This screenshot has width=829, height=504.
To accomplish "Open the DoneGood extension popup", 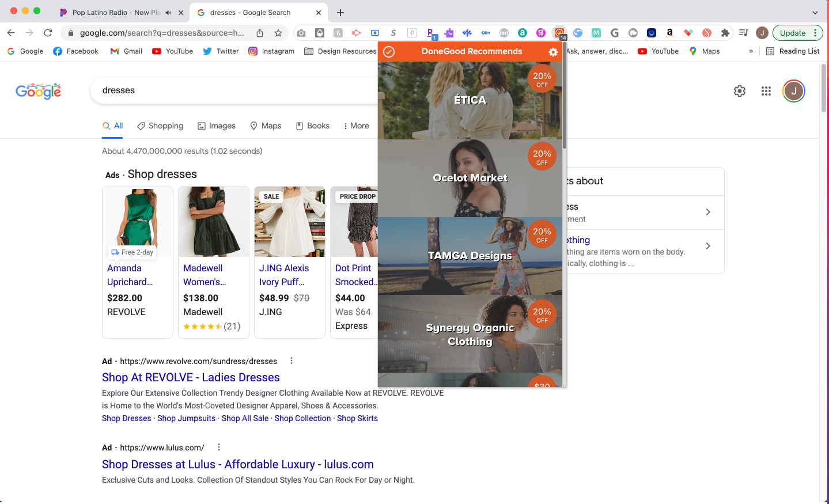I will click(559, 33).
